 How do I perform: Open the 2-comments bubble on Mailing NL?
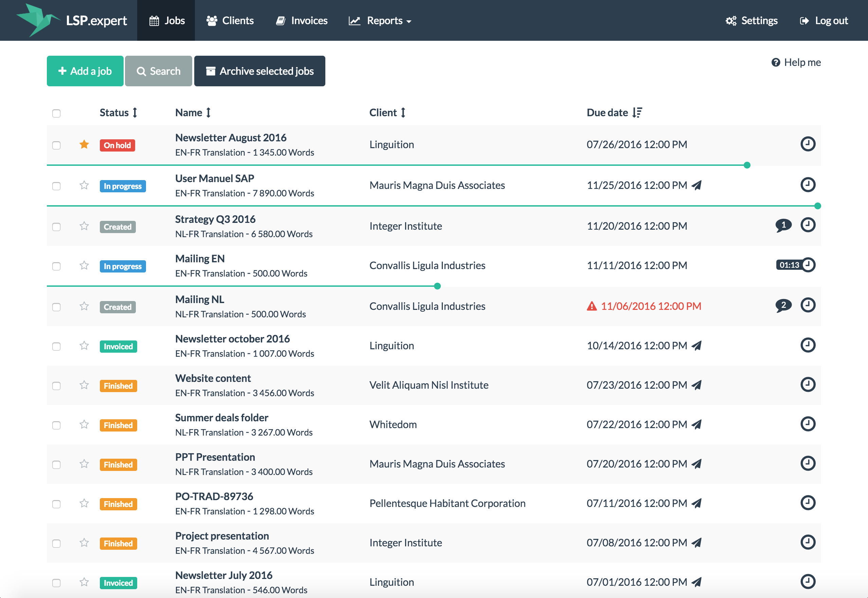point(783,305)
